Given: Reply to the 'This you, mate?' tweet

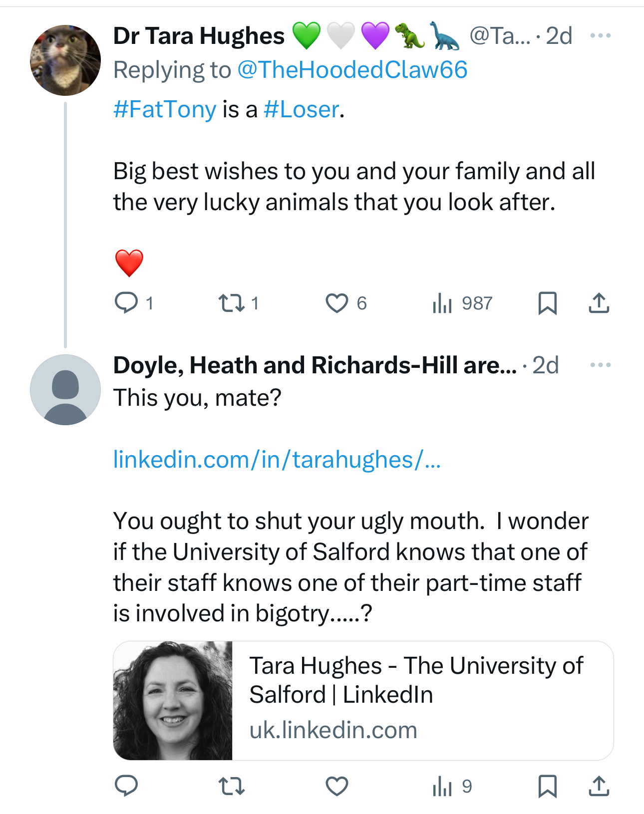Looking at the screenshot, I should pos(126,786).
